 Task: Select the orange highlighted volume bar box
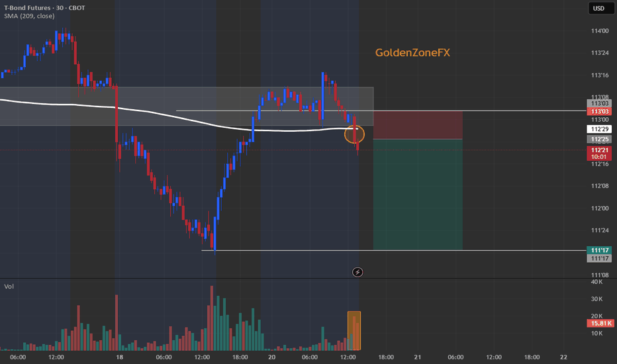354,330
